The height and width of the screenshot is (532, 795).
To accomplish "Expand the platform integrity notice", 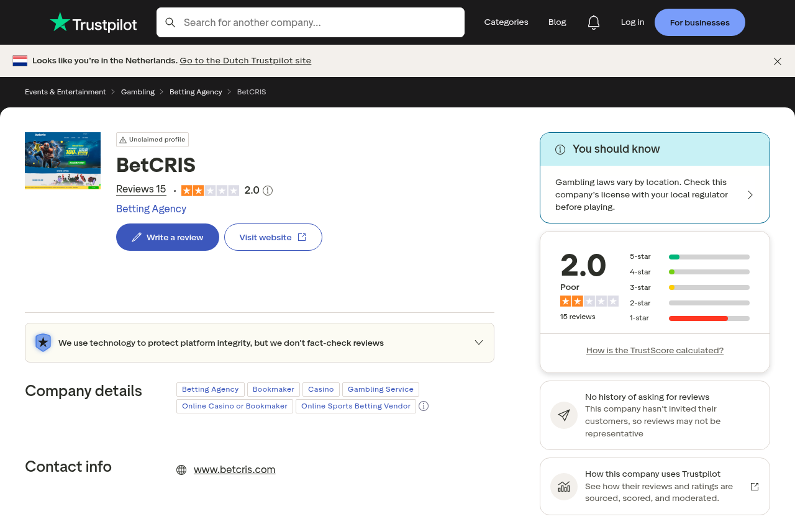I will pos(479,343).
